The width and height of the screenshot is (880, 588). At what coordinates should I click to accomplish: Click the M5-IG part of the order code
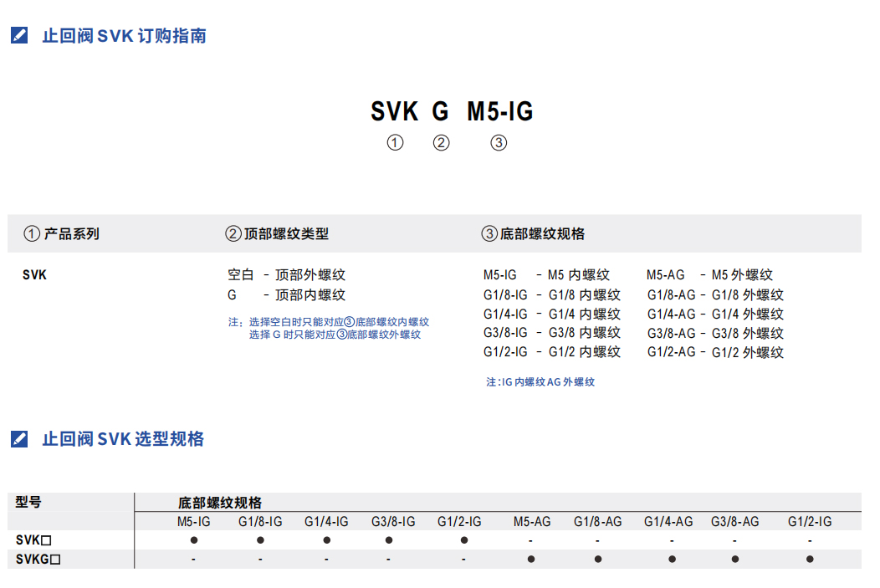click(500, 111)
